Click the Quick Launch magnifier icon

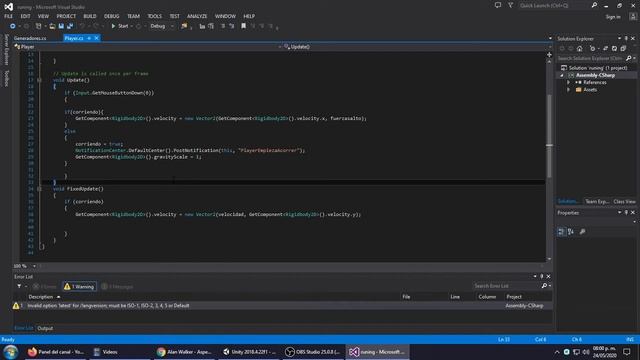click(594, 5)
